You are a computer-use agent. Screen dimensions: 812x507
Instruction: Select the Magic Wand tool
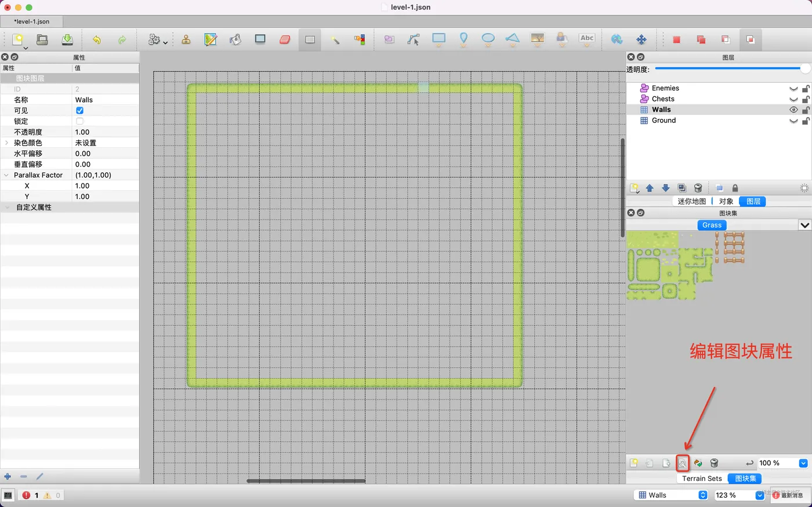pos(335,39)
